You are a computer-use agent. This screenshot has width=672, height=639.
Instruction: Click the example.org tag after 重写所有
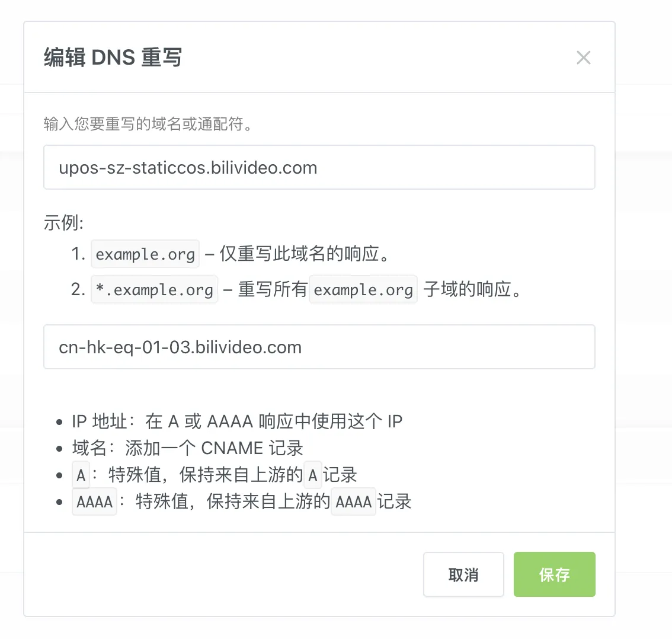tap(363, 290)
